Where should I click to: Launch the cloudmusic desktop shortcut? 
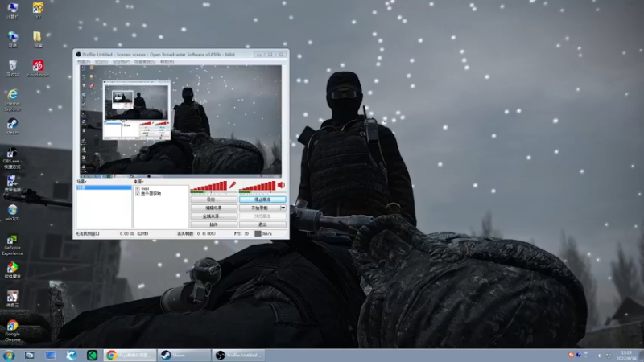[x=38, y=68]
